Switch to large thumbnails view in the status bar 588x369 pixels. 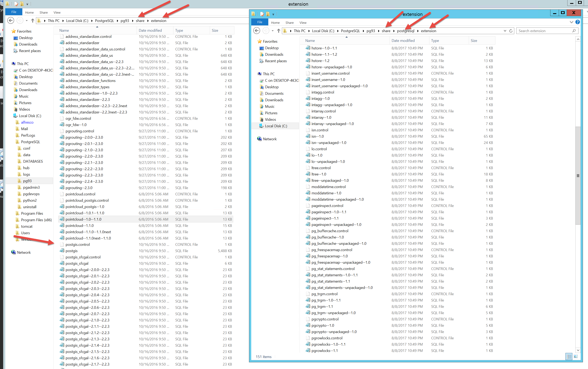(x=576, y=357)
